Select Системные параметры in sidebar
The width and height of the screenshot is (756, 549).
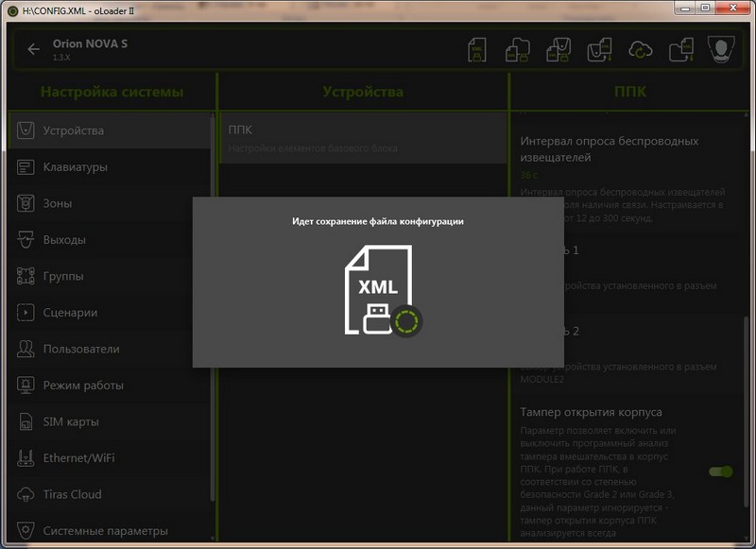110,531
